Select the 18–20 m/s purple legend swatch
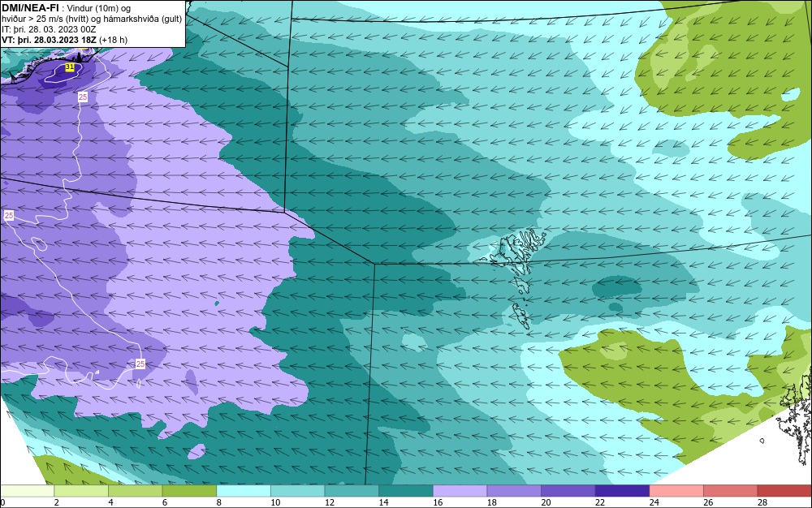This screenshot has height=508, width=812. (514, 491)
